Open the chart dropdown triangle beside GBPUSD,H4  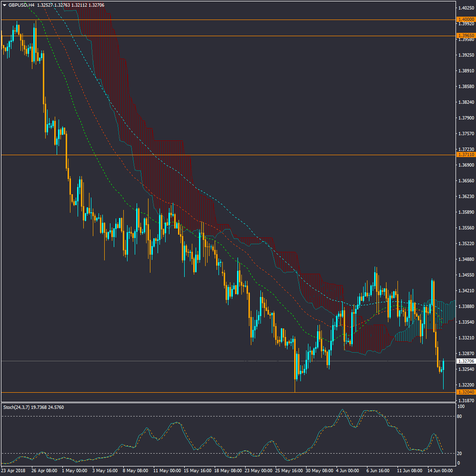(4, 5)
